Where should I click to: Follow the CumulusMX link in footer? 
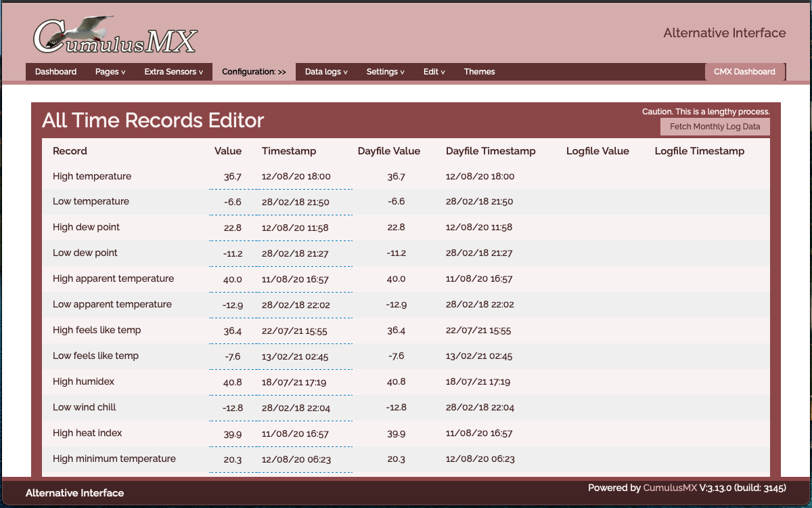point(669,488)
